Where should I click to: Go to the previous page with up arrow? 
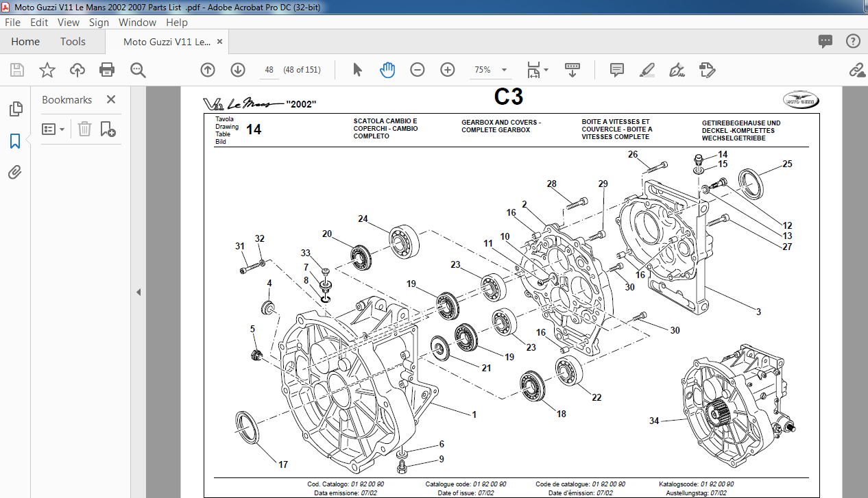pyautogui.click(x=208, y=70)
